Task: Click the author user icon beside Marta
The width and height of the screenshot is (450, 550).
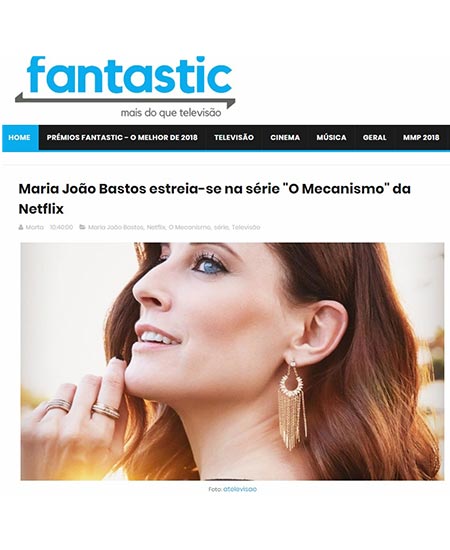Action: pos(21,227)
